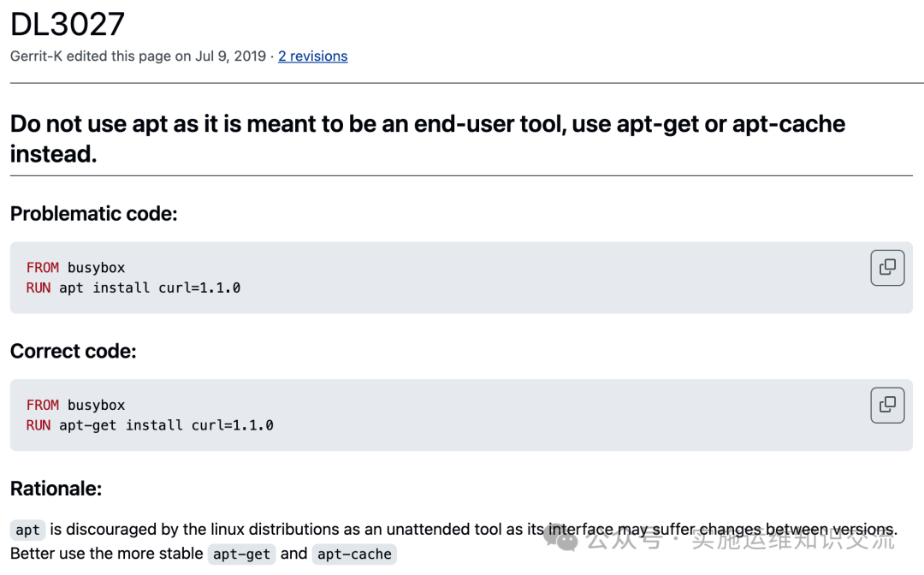Open the 2 revisions link
The width and height of the screenshot is (924, 575).
pos(312,56)
